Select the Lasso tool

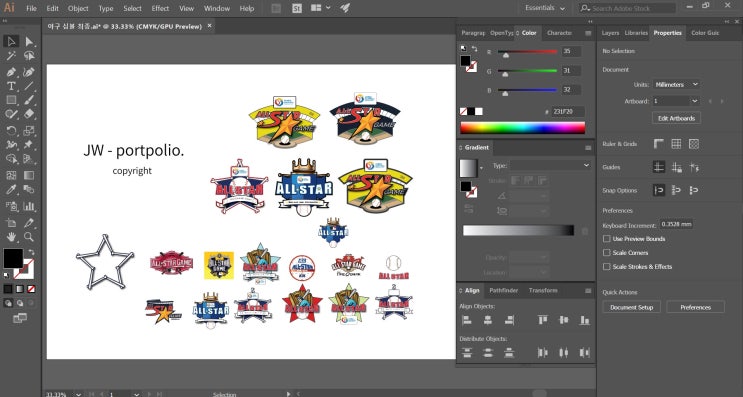pyautogui.click(x=29, y=56)
